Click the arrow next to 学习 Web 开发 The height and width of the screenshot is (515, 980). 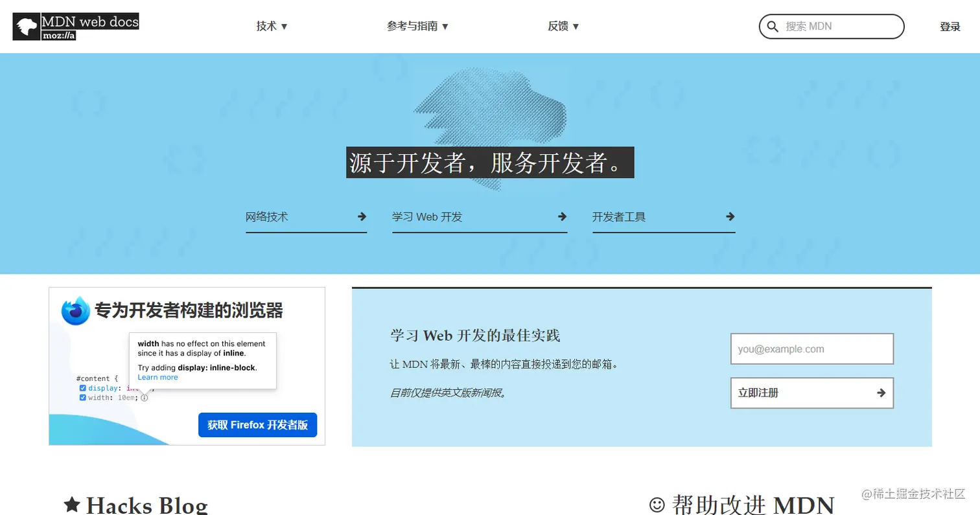click(562, 216)
